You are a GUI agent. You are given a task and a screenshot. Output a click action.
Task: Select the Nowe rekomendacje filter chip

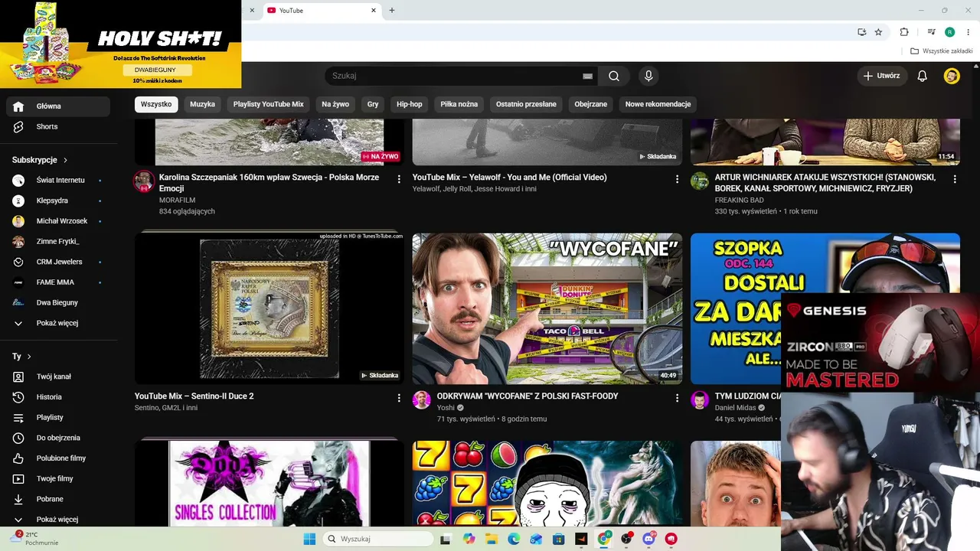(x=658, y=104)
